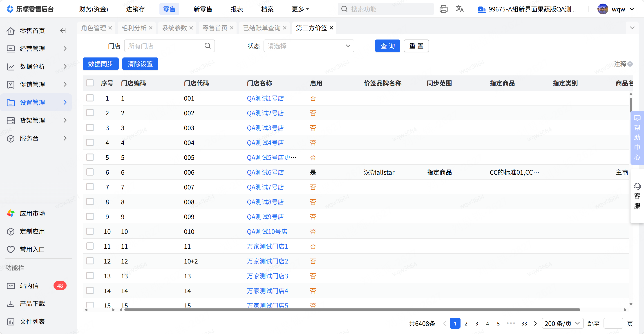Tick checkbox for row 6 QA测试6号店
Viewport: 644px width, 334px height.
[x=90, y=172]
